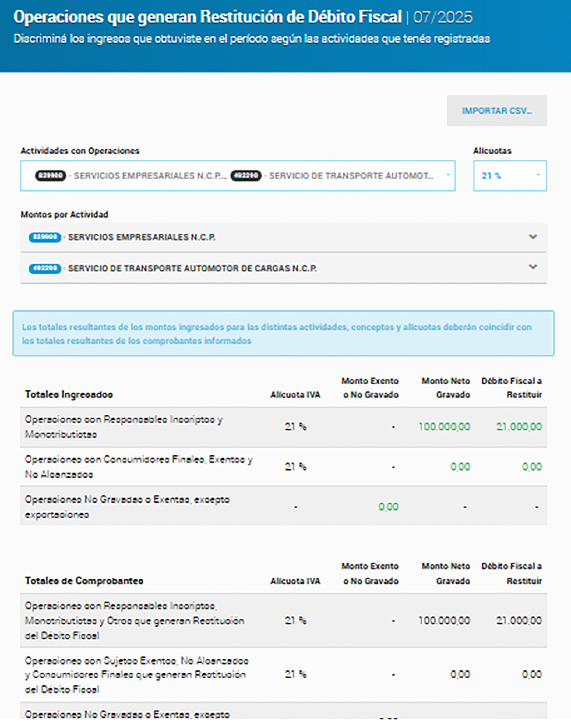The height and width of the screenshot is (728, 571).
Task: Click the Montos por Actividad label
Action: pos(64,215)
